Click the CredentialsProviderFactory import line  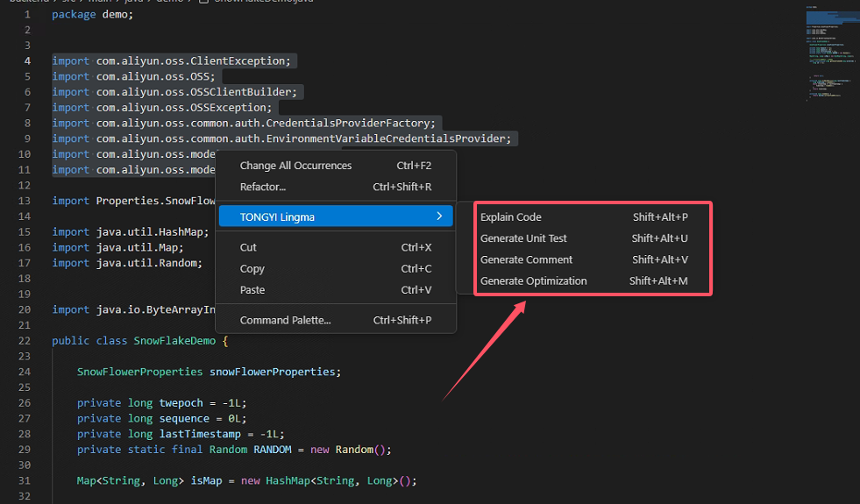(244, 123)
